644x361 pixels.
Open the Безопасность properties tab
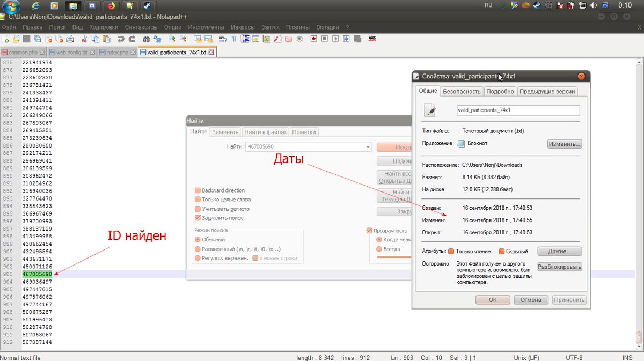click(x=462, y=91)
